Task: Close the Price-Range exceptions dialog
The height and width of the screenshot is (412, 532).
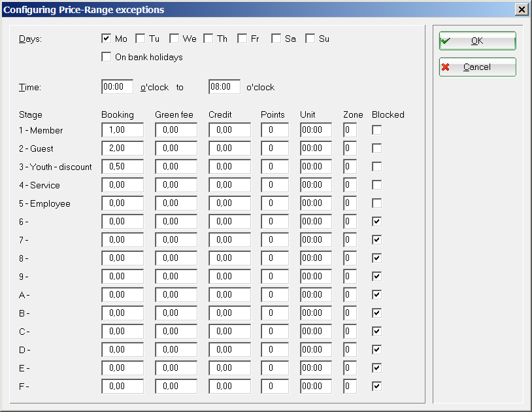Action: click(x=521, y=10)
